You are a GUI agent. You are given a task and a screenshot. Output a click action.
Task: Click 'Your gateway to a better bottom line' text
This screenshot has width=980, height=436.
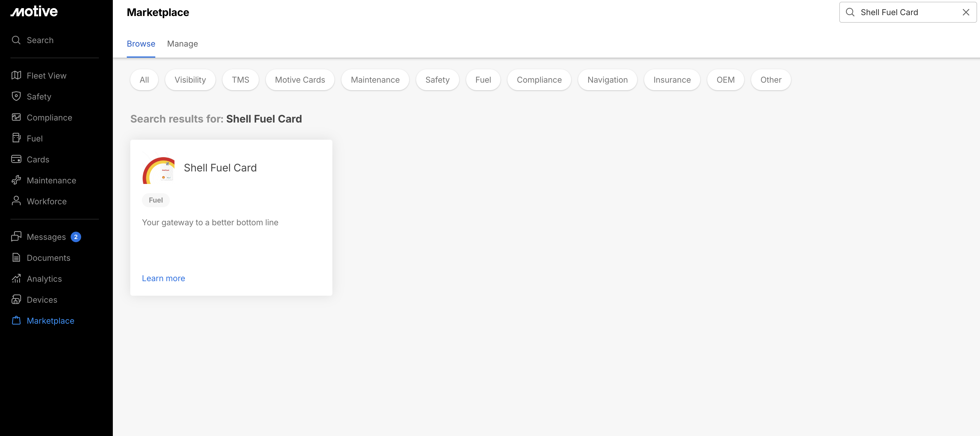(x=210, y=222)
